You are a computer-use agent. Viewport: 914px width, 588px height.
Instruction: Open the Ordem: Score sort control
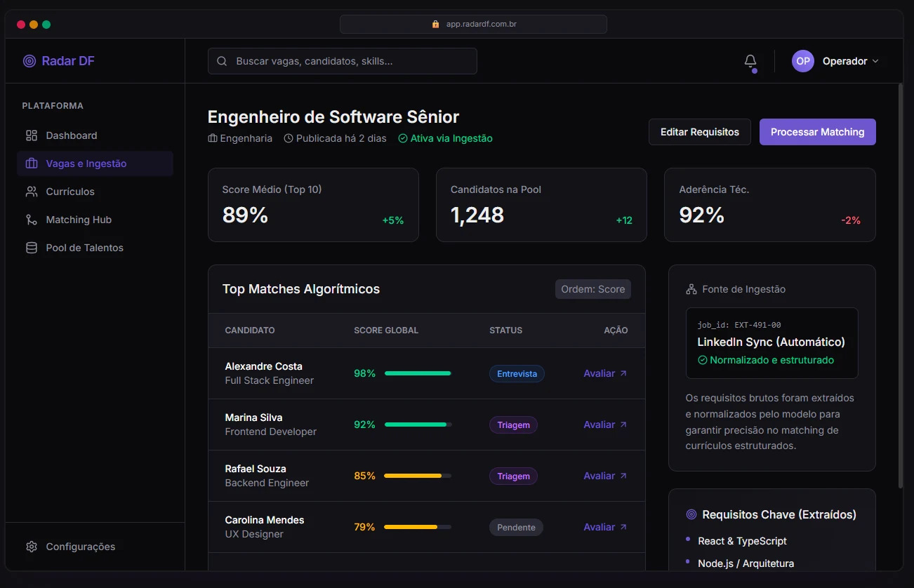(x=593, y=289)
